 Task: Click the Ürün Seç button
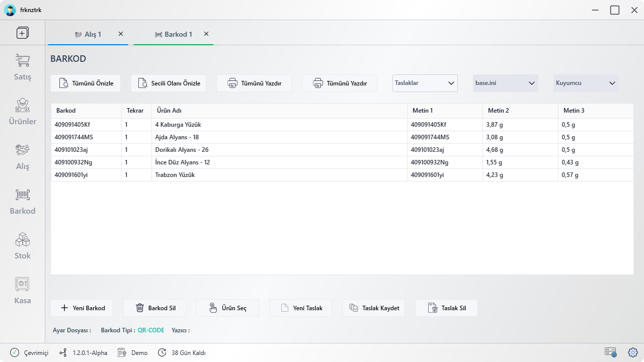point(228,308)
